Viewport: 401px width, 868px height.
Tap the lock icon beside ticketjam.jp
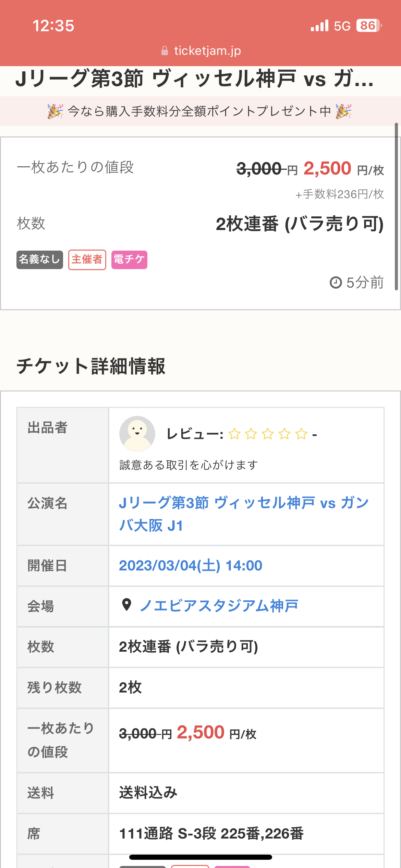click(x=165, y=51)
